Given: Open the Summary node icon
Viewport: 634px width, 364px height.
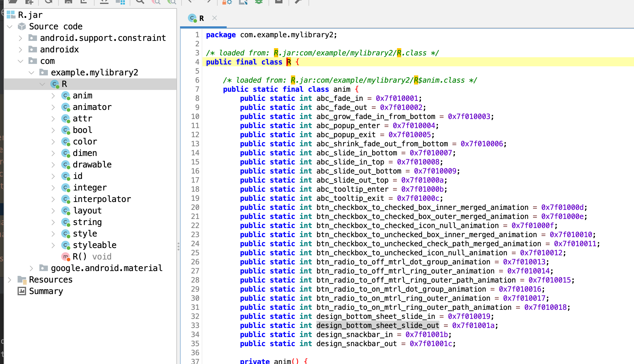Looking at the screenshot, I should tap(22, 291).
